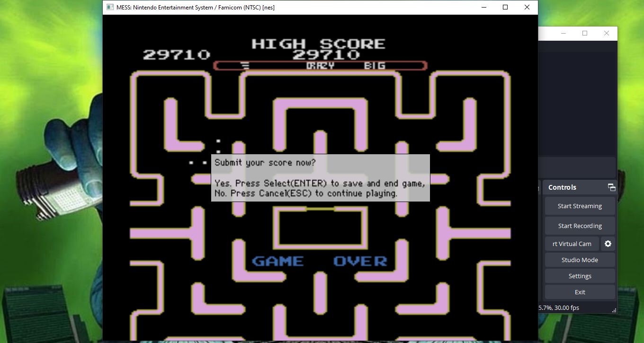Maximize the OBS window
This screenshot has width=644, height=343.
(585, 33)
